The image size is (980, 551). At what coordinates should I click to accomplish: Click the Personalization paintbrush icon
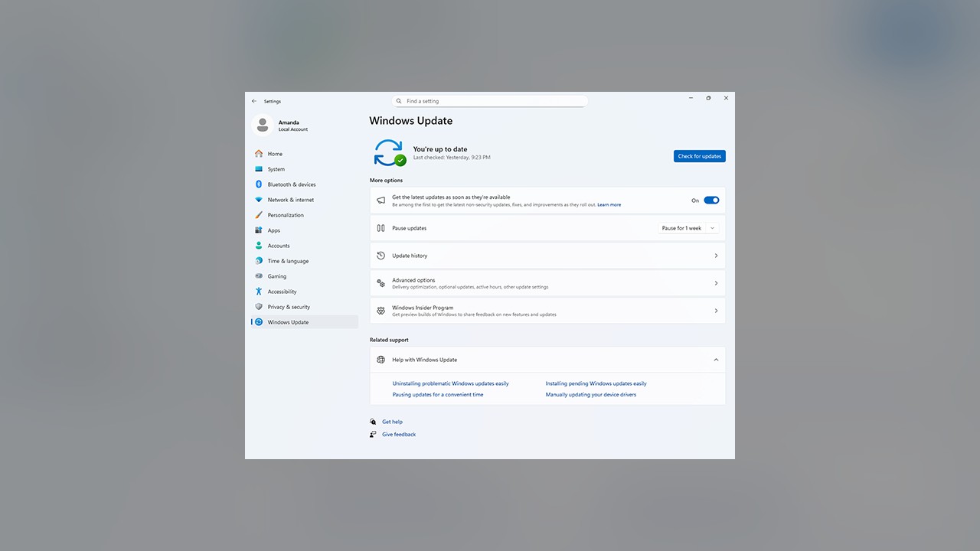259,215
